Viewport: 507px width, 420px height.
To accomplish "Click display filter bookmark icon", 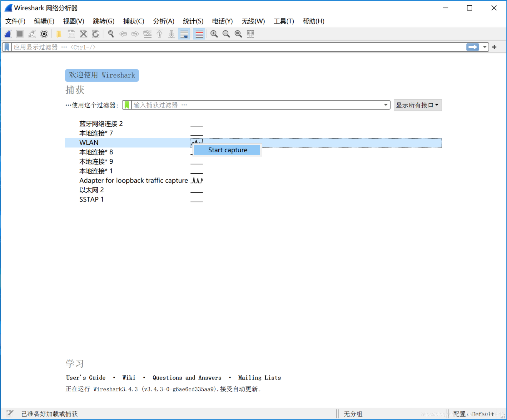I will pos(7,47).
